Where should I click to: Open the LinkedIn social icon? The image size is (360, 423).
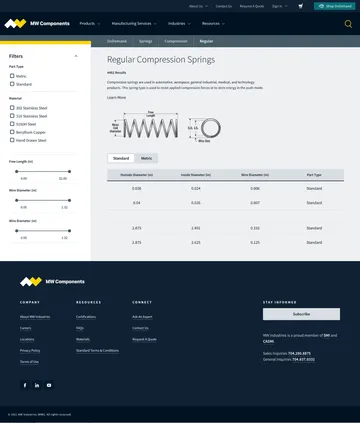pos(37,385)
